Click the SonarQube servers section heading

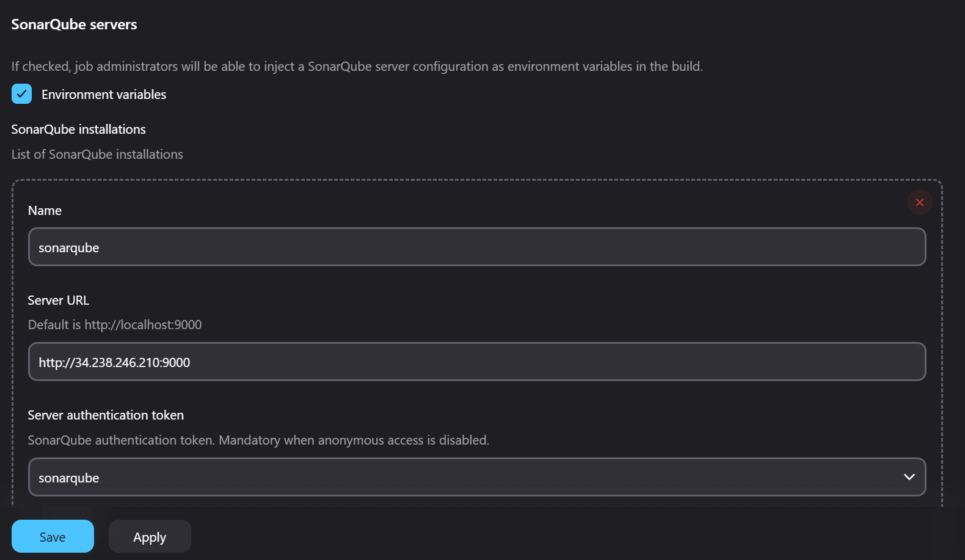pos(73,24)
